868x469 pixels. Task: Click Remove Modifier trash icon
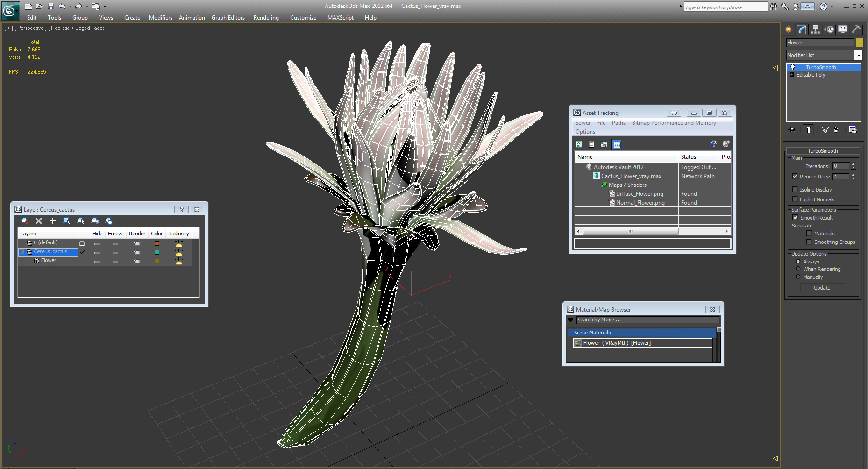point(836,130)
